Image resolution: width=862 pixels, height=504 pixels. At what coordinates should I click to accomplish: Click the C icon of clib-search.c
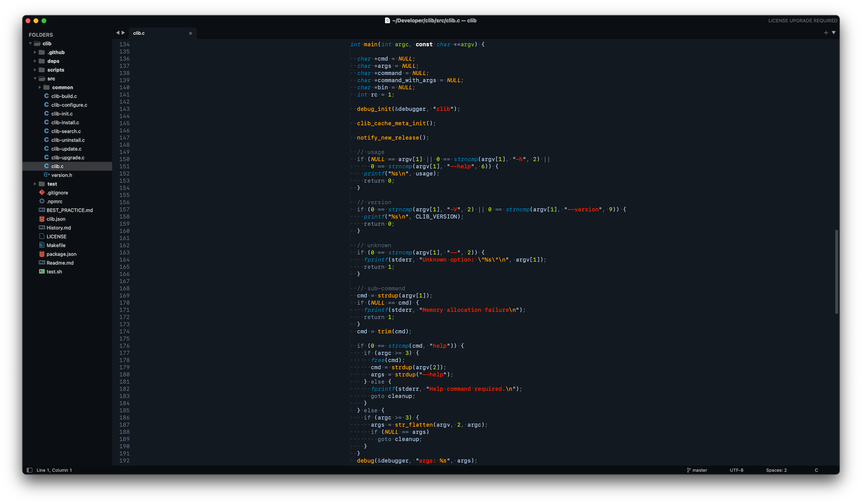coord(47,131)
